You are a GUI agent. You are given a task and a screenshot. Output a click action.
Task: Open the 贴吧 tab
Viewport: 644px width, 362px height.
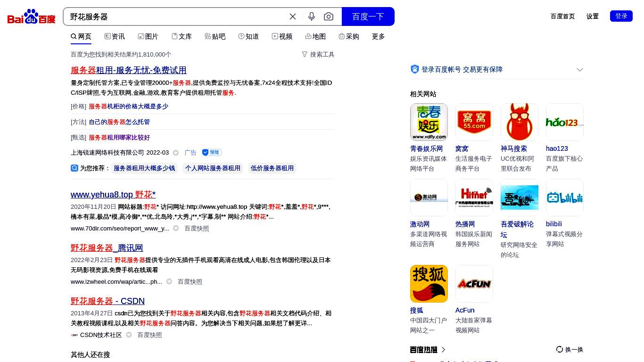tap(215, 36)
